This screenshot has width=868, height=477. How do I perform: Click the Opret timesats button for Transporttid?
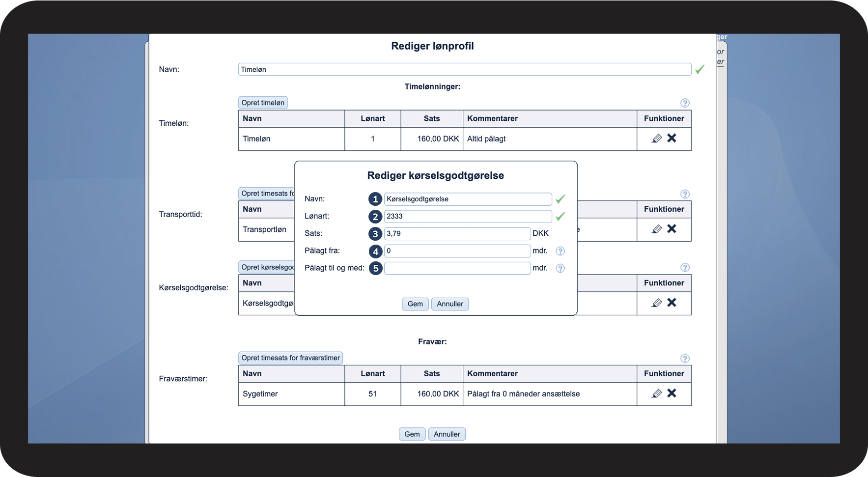267,193
